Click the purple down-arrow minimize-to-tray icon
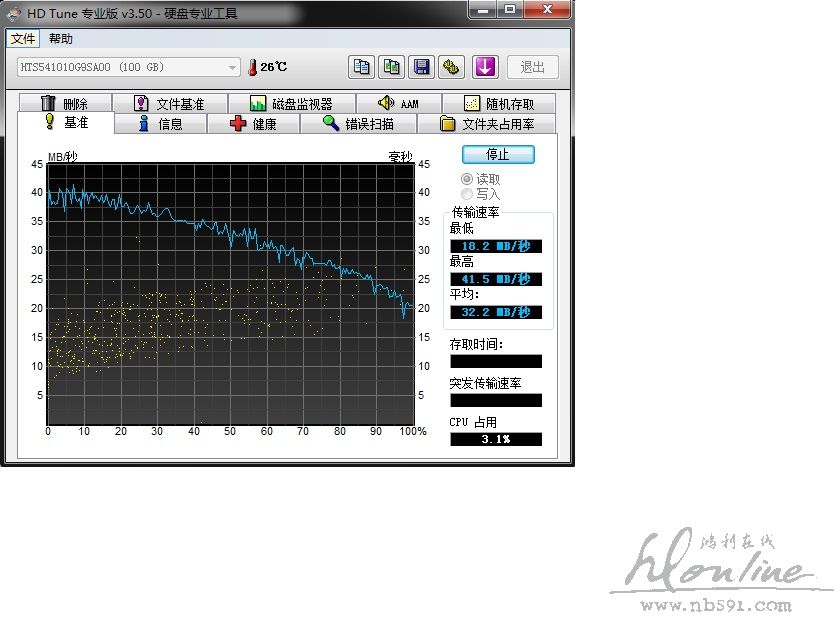The width and height of the screenshot is (840, 630). (x=485, y=67)
